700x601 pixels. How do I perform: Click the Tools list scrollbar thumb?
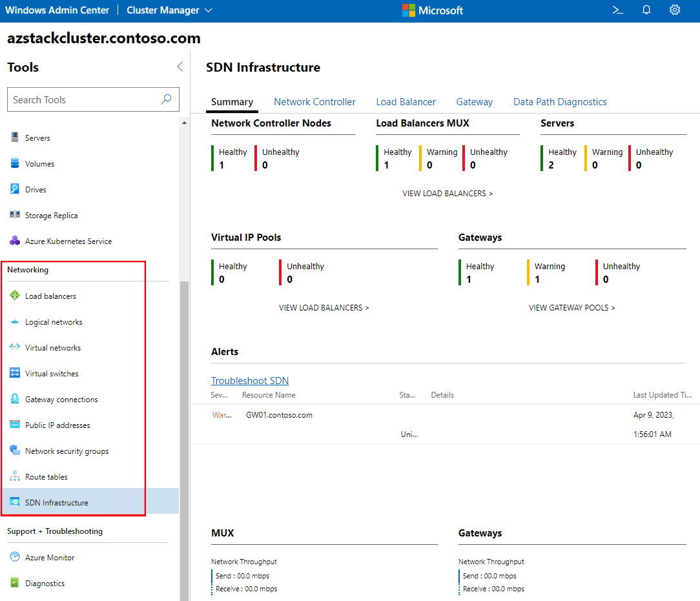(x=184, y=441)
